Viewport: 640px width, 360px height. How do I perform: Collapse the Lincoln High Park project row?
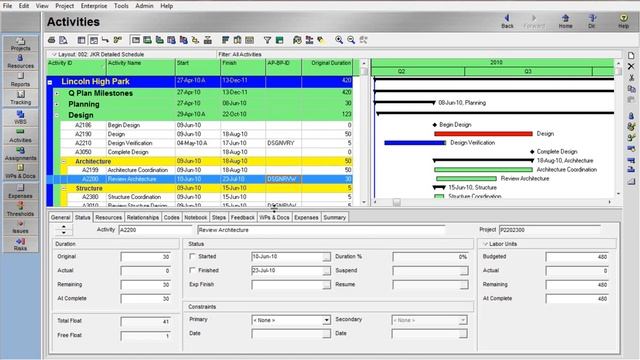pos(50,82)
